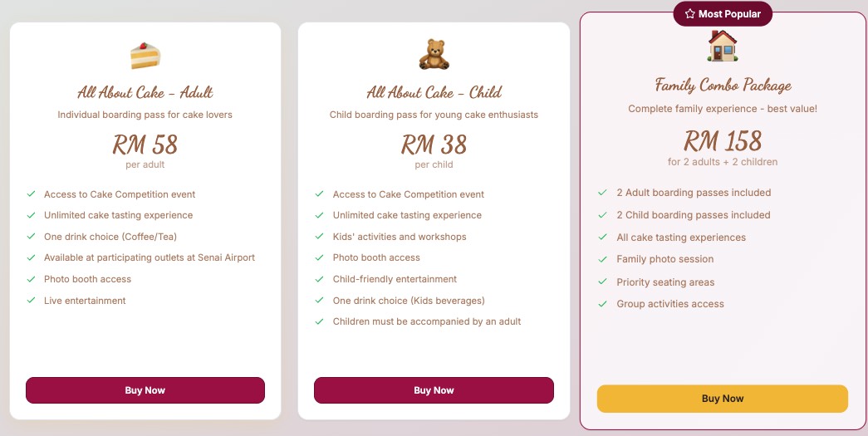
Task: Select the All About Cake – Adult title
Action: click(145, 92)
